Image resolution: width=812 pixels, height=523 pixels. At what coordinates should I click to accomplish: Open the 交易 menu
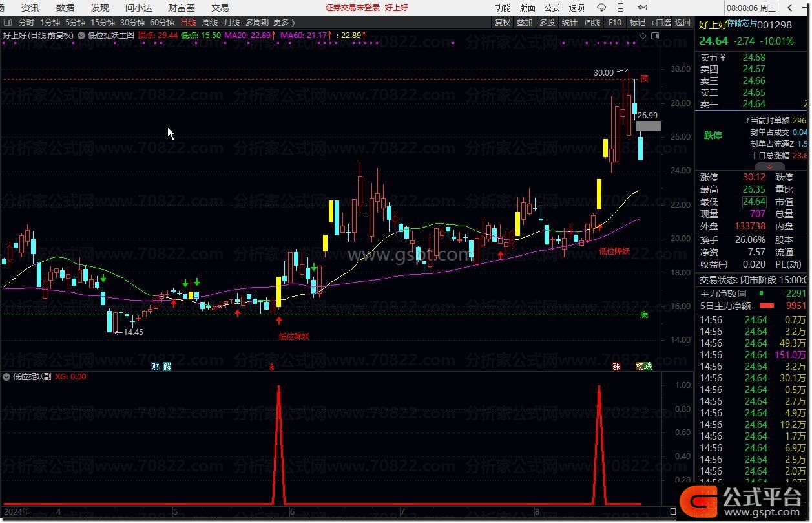pos(220,8)
